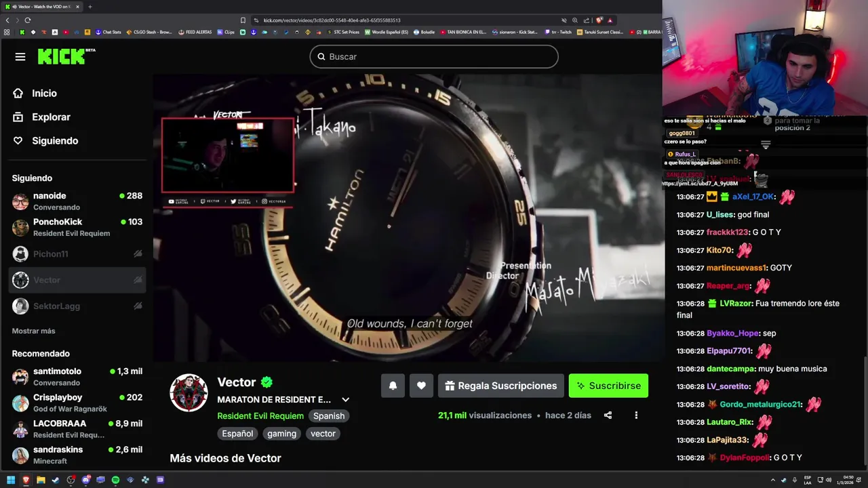Expand the stream title chevron

[x=345, y=400]
